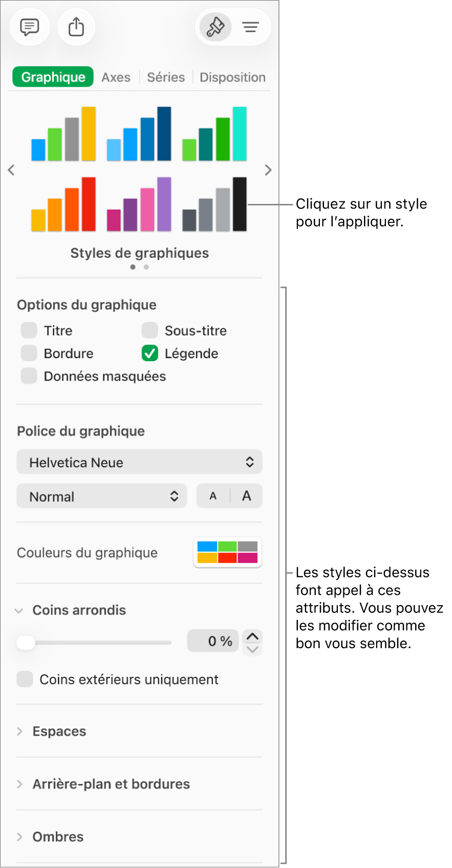
Task: Open the comments panel icon
Action: pos(30,27)
